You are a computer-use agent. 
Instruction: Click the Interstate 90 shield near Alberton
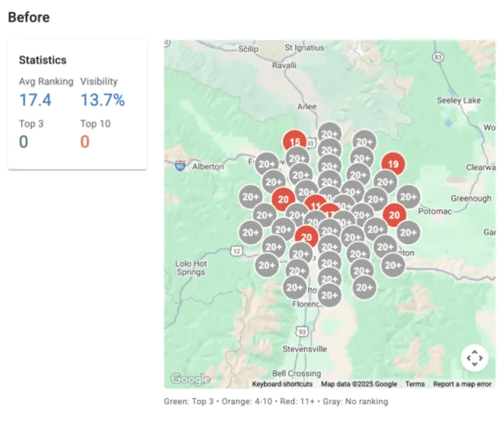(180, 165)
